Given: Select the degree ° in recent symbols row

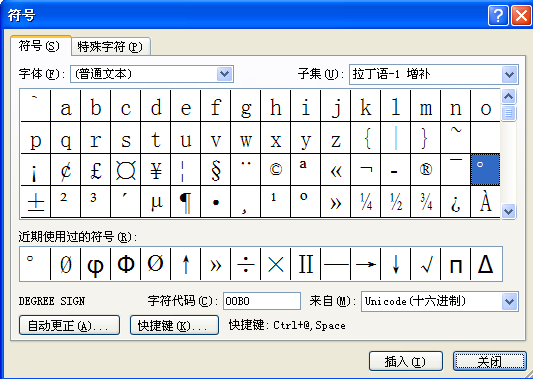Looking at the screenshot, I should tap(35, 264).
